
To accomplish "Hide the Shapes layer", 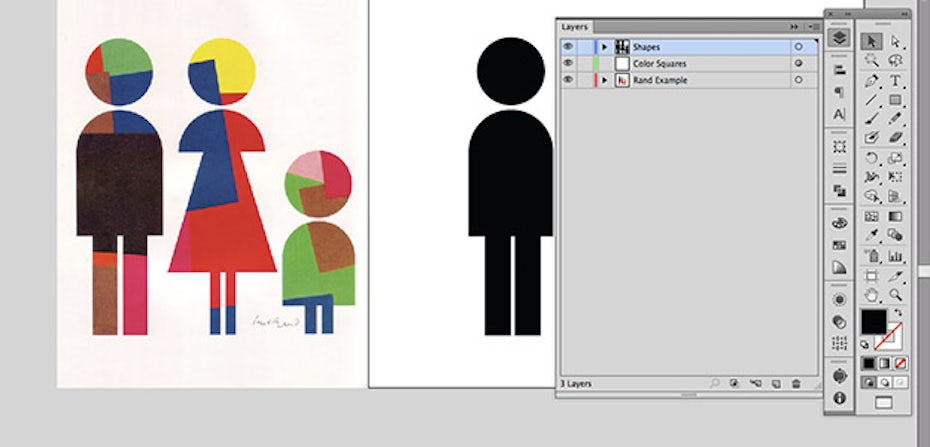I will (x=568, y=47).
